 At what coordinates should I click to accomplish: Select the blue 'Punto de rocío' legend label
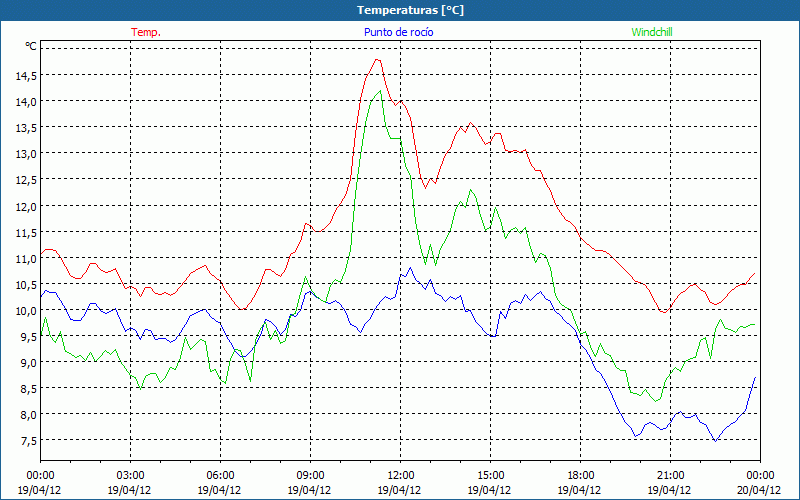[x=398, y=32]
